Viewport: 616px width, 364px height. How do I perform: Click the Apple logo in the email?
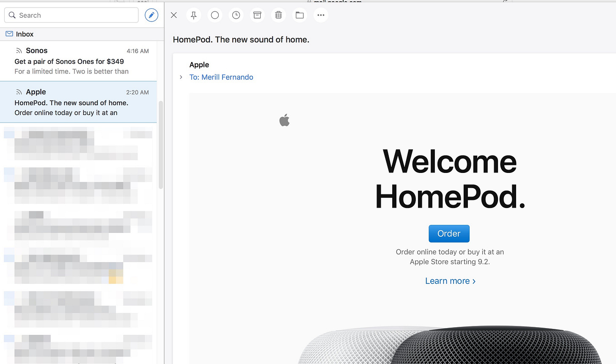285,120
